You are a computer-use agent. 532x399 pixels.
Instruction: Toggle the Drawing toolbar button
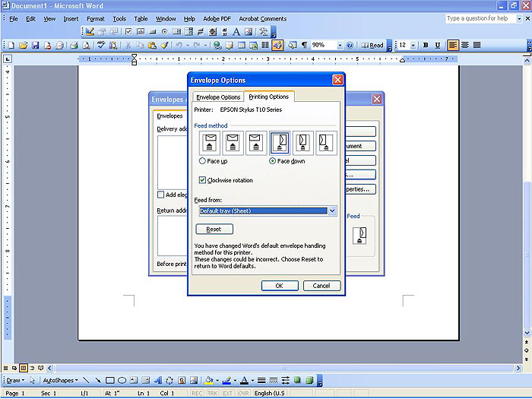coord(277,45)
